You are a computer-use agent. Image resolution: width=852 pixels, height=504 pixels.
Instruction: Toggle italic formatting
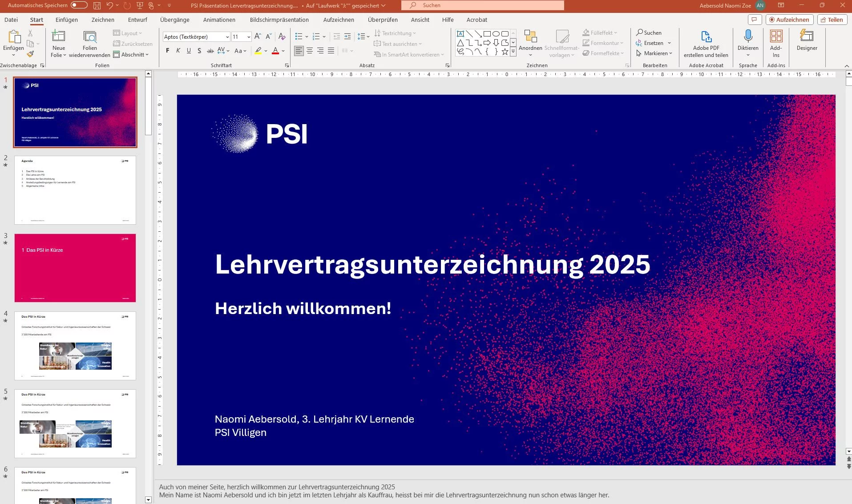tap(178, 50)
